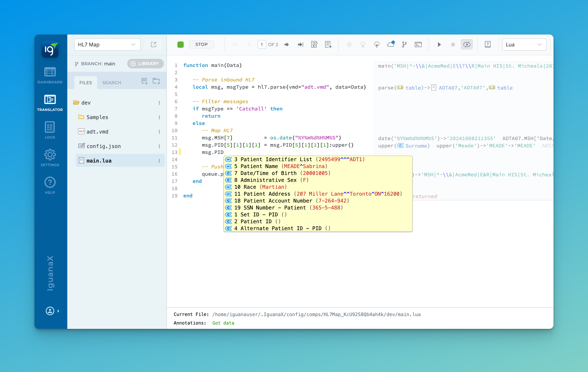Open the HL7 Map component dropdown
This screenshot has height=372, width=588.
(107, 45)
